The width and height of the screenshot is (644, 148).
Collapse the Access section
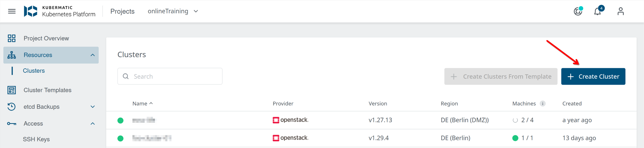(92, 124)
